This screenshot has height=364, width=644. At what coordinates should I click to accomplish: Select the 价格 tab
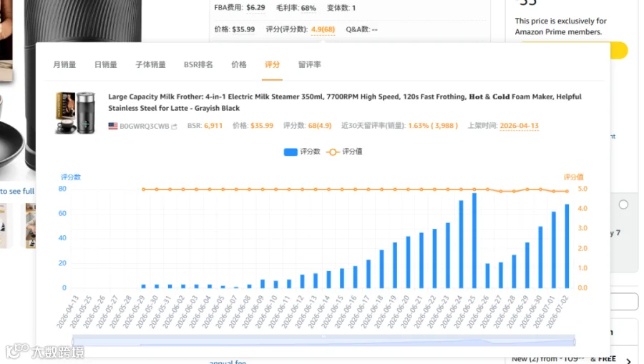(238, 64)
